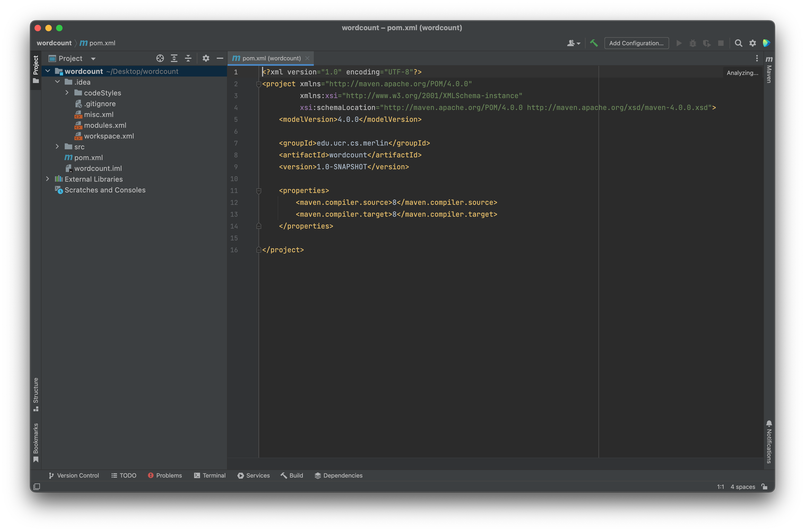805x532 pixels.
Task: Open the Maven tool window
Action: pos(769,70)
